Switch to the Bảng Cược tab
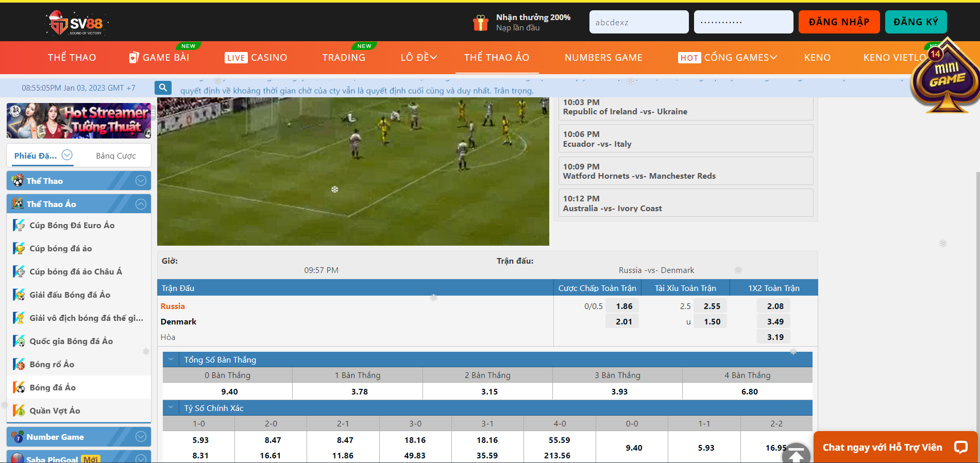The image size is (980, 463). (x=116, y=156)
